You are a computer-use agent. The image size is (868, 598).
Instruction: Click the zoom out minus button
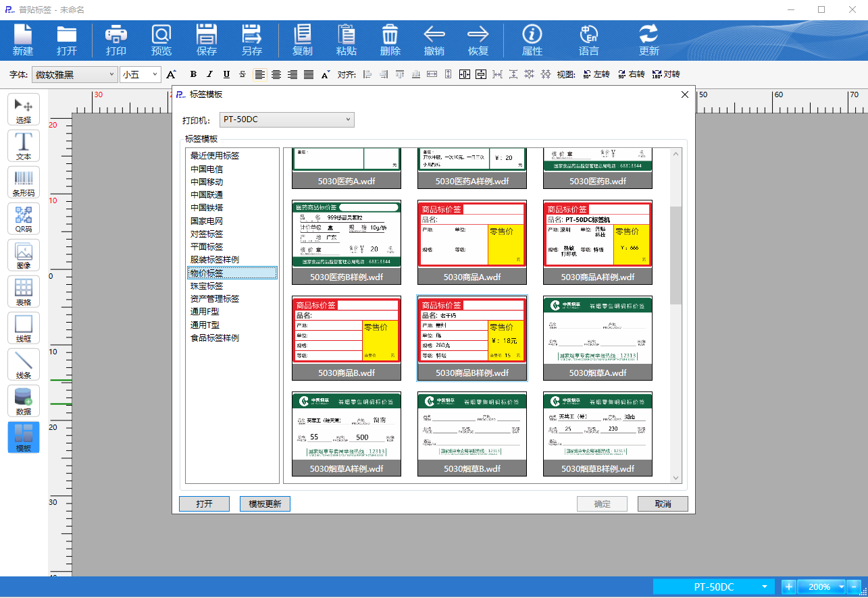[x=854, y=587]
